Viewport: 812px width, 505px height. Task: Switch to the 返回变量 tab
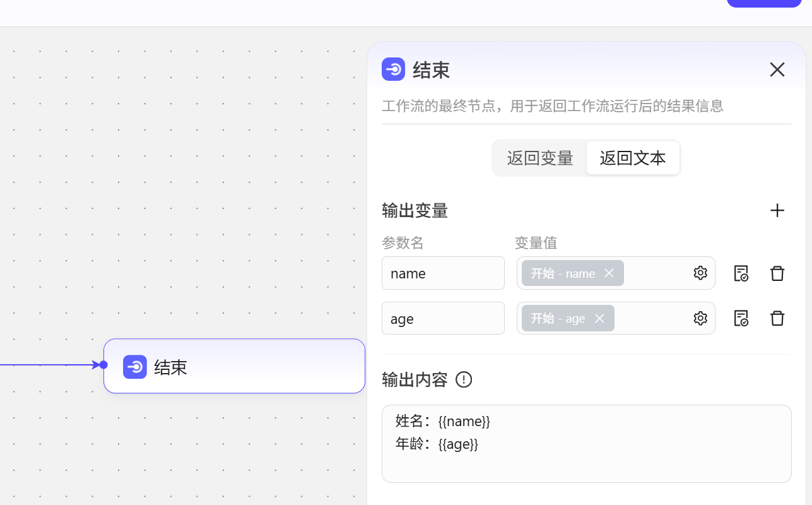pos(539,158)
